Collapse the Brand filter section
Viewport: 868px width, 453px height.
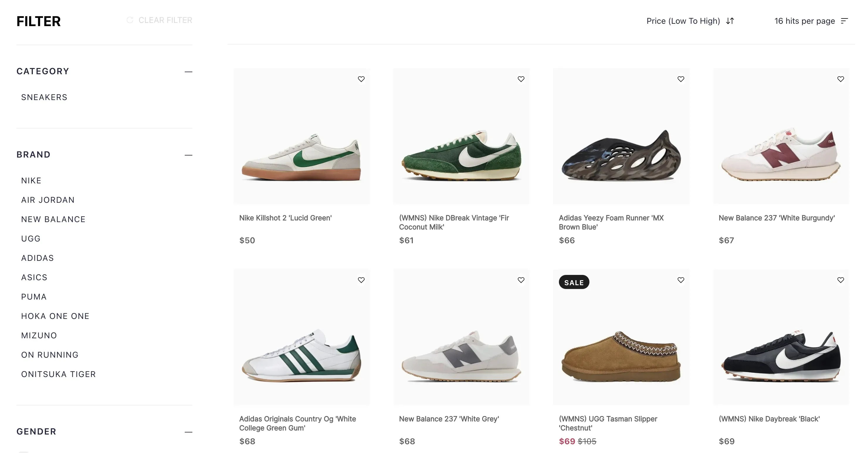pyautogui.click(x=188, y=155)
